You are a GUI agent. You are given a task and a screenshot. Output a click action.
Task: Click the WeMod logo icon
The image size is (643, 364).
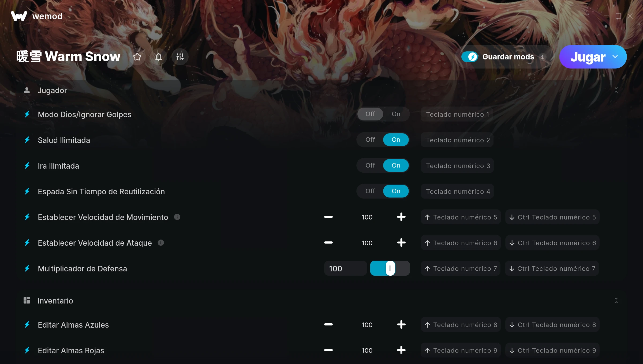point(19,16)
